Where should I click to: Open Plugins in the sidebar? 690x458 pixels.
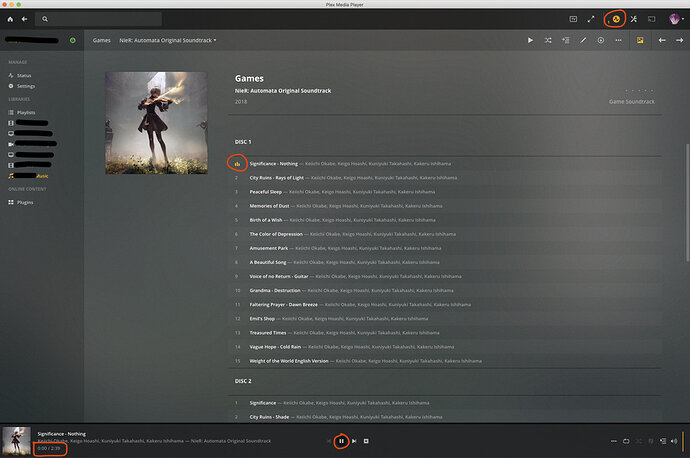[x=21, y=202]
